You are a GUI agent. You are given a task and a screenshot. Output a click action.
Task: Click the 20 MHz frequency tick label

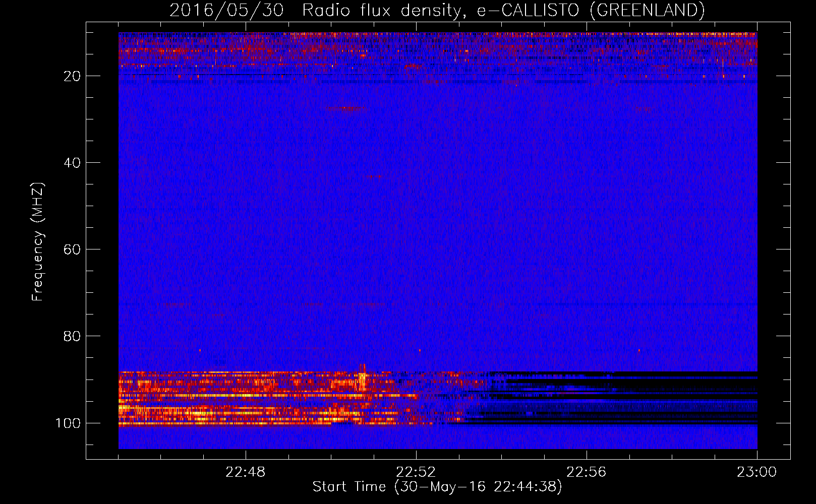72,76
